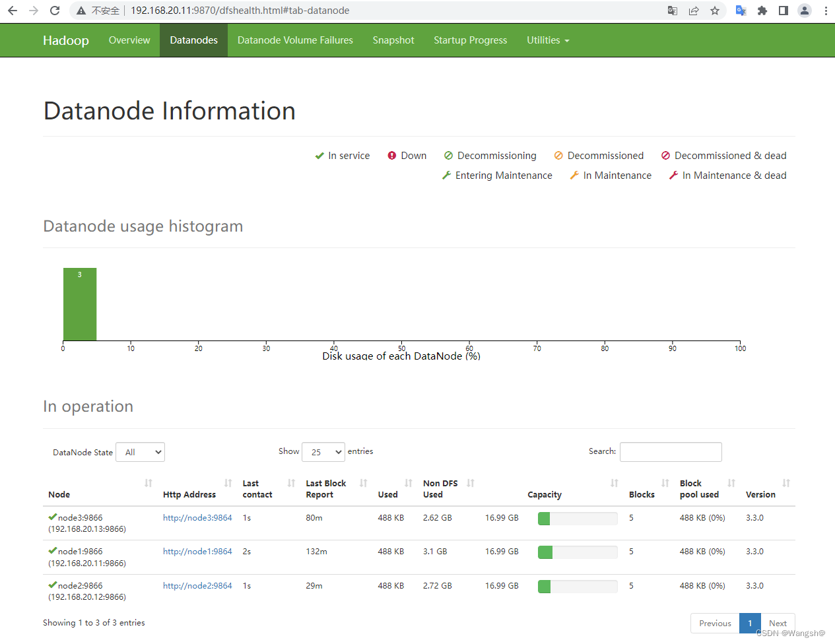Focus the Search input field
The image size is (835, 644).
tap(671, 452)
